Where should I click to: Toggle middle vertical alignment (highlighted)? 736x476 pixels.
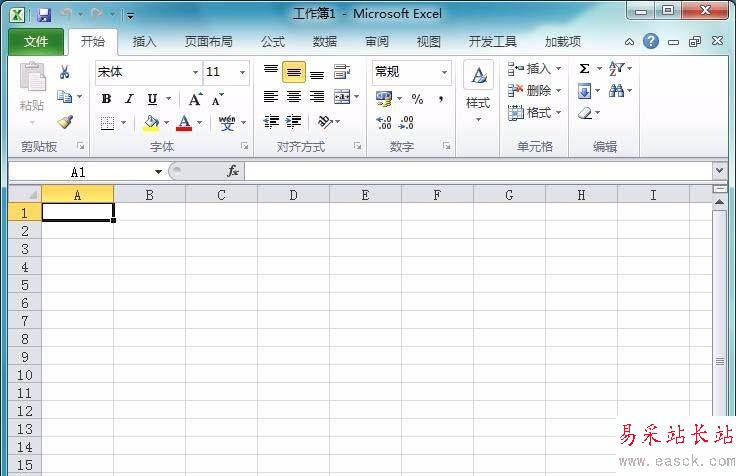click(x=294, y=72)
